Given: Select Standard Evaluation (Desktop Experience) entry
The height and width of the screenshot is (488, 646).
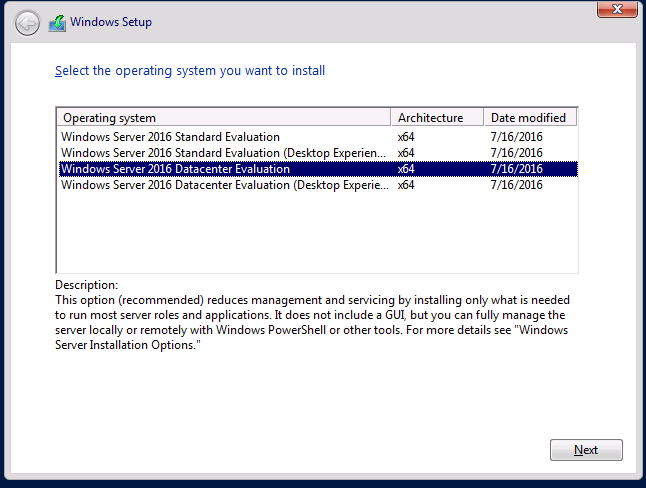Looking at the screenshot, I should click(x=317, y=153).
